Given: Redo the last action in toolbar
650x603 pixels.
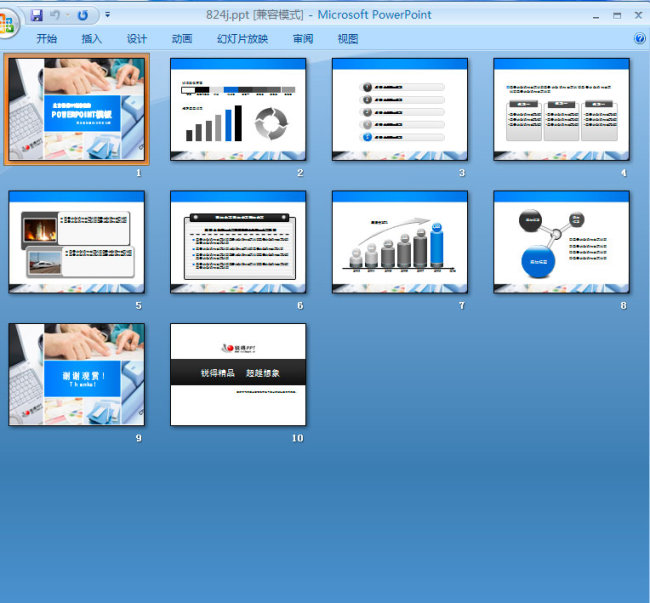Looking at the screenshot, I should point(82,15).
